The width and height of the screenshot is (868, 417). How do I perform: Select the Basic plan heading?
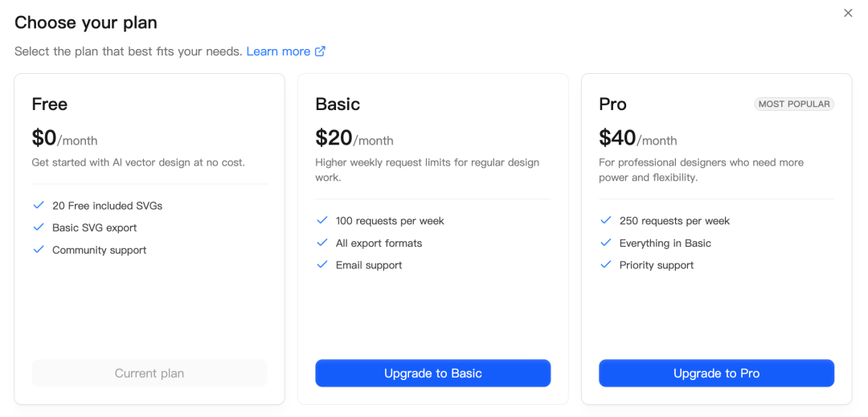point(338,104)
